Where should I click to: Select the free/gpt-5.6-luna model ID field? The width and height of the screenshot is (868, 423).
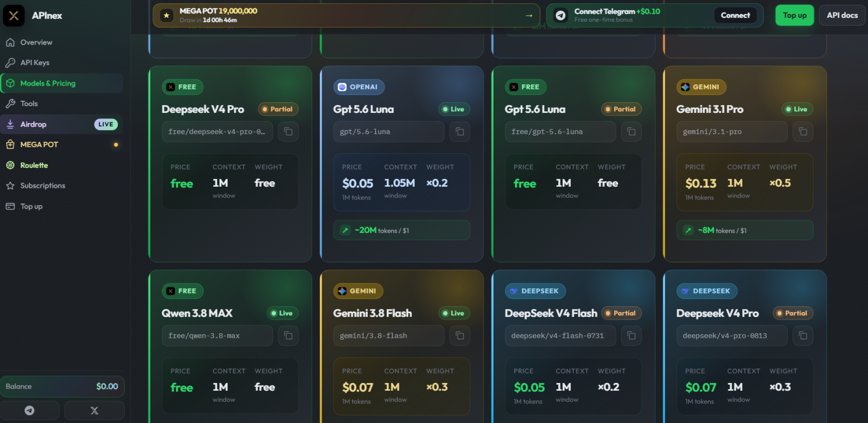560,132
